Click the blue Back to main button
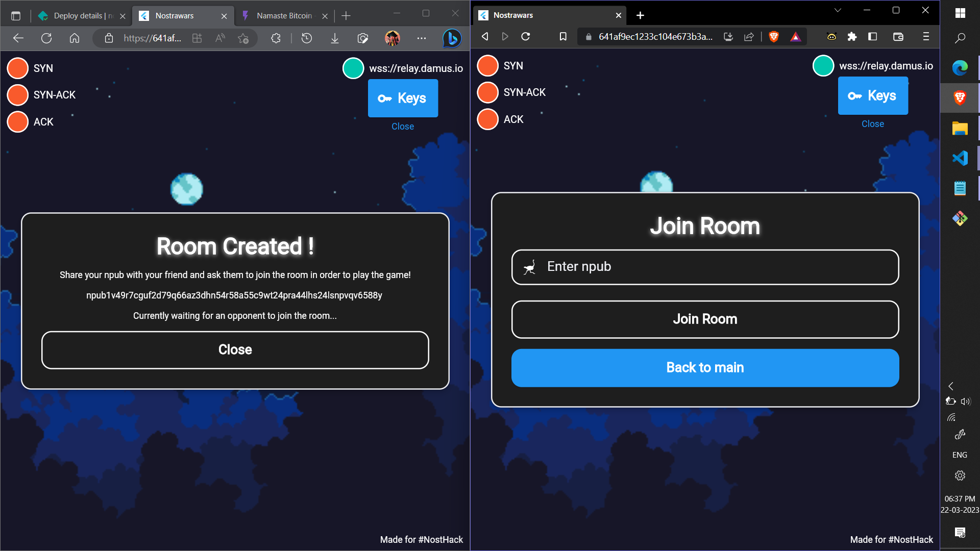The width and height of the screenshot is (980, 551). pos(705,368)
